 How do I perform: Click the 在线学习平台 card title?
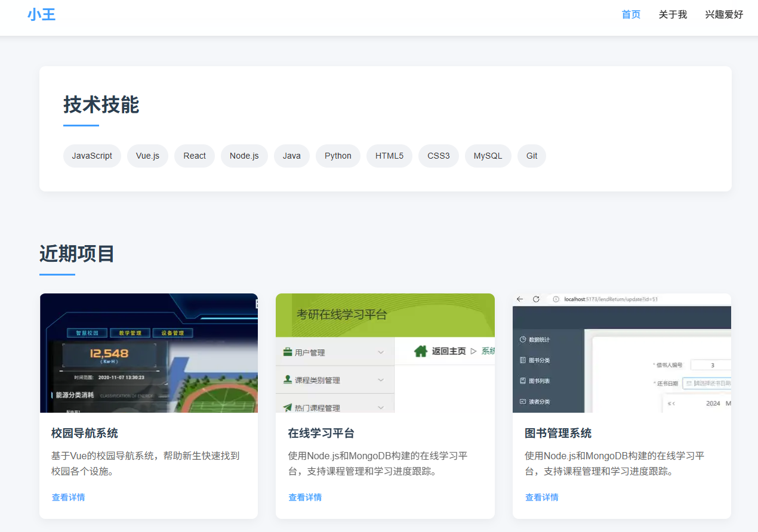coord(321,433)
